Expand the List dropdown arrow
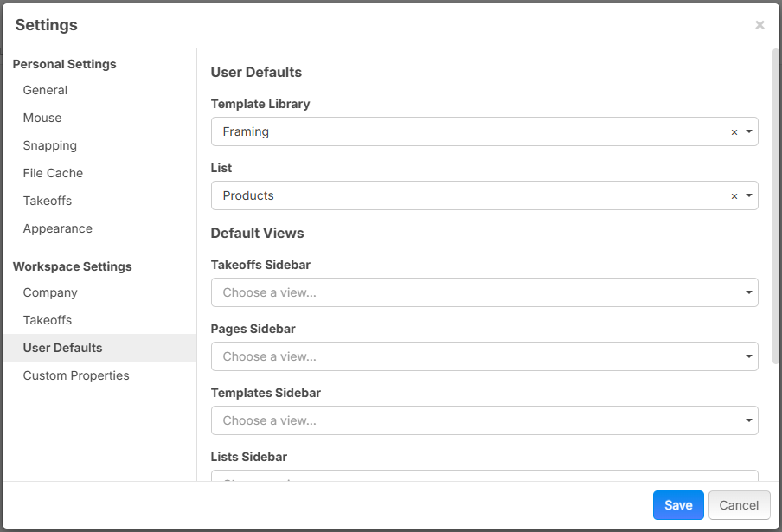Image resolution: width=782 pixels, height=532 pixels. tap(748, 196)
